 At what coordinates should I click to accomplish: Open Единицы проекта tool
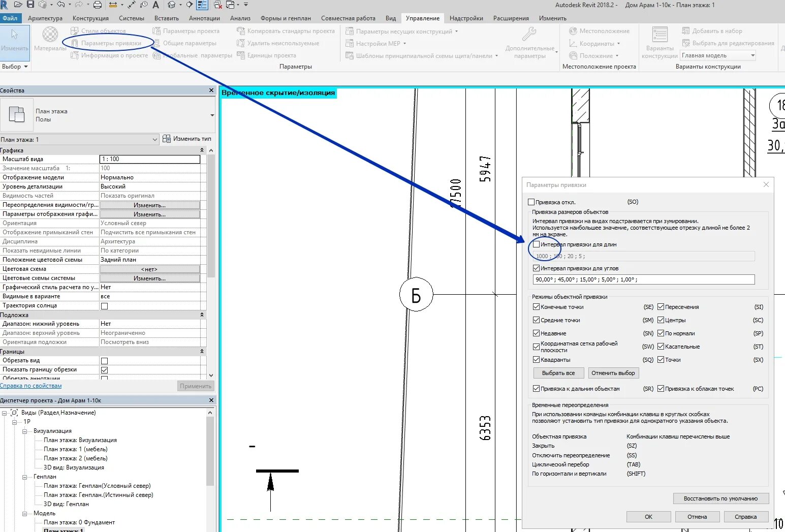click(266, 55)
